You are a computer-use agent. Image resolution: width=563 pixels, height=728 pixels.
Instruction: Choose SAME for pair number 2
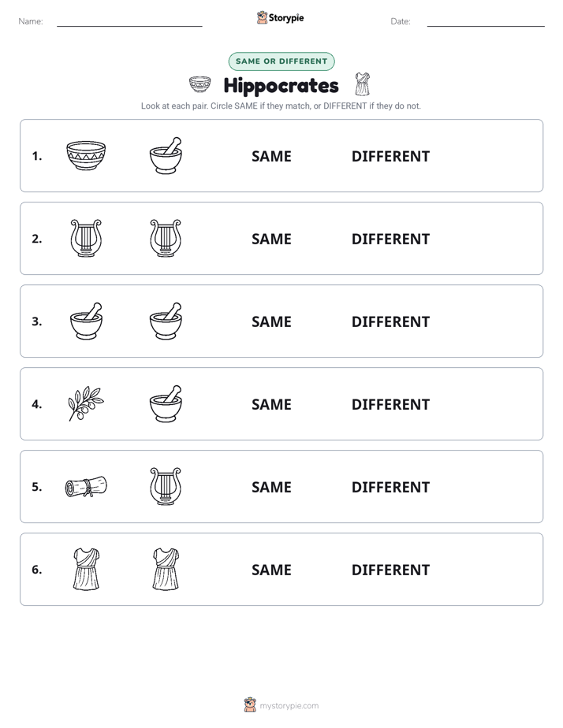click(x=271, y=239)
